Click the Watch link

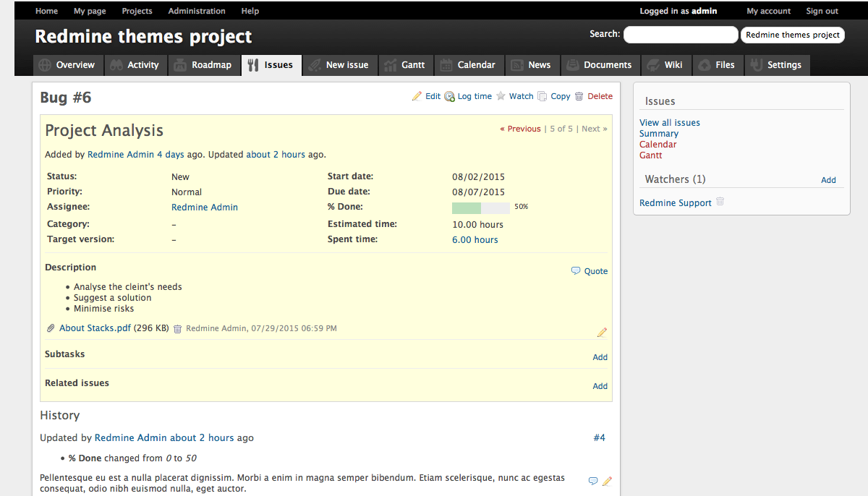click(521, 96)
